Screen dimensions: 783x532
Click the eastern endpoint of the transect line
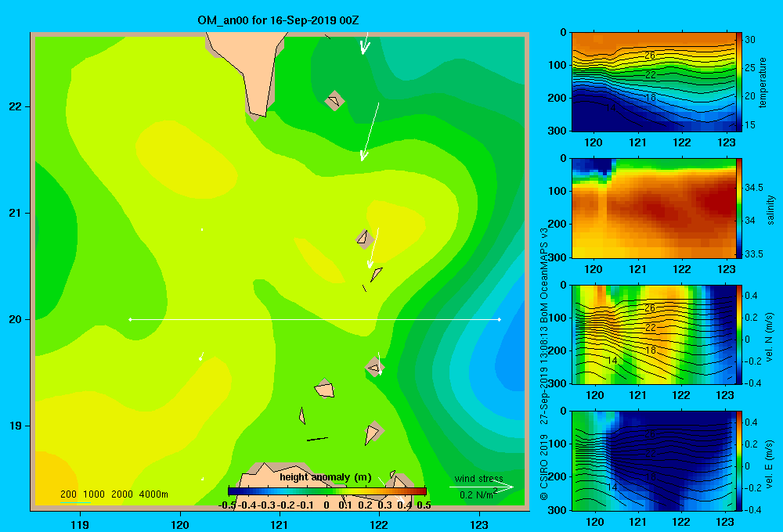tap(500, 319)
